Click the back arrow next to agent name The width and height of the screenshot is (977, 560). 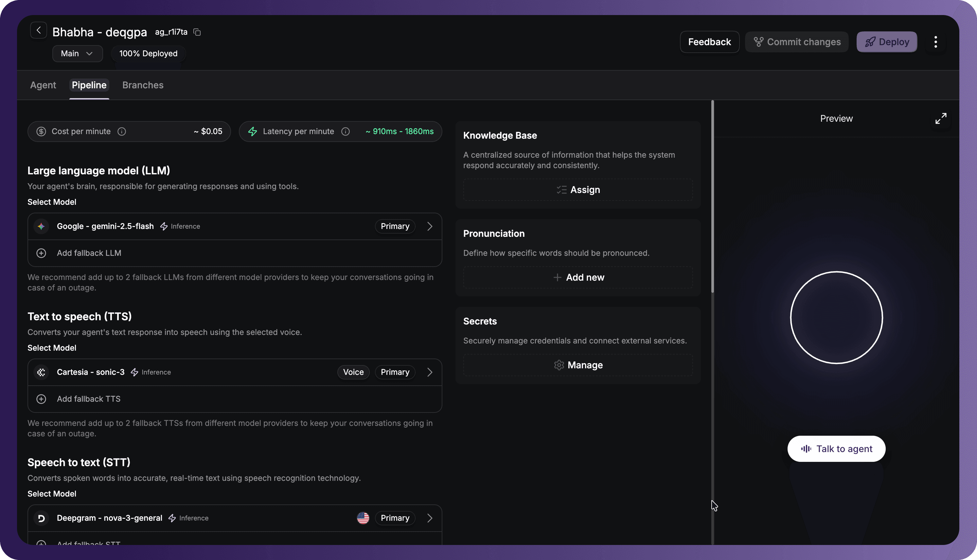click(x=39, y=30)
